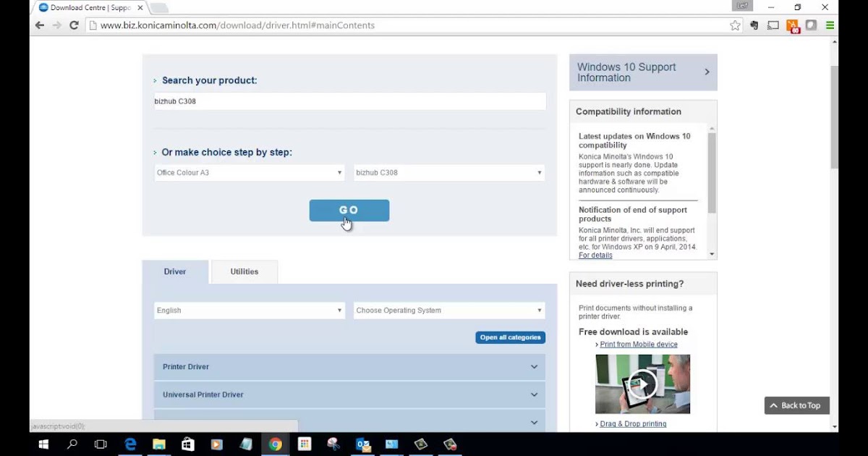This screenshot has width=868, height=456.
Task: Click the Lef profile button
Action: pos(742,6)
